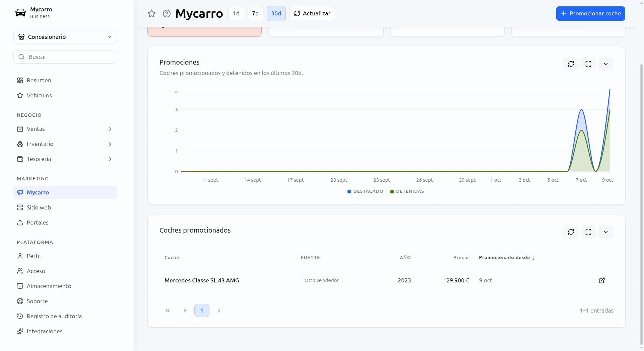The height and width of the screenshot is (351, 644).
Task: Open Acceso in the sidebar
Action: click(65, 271)
